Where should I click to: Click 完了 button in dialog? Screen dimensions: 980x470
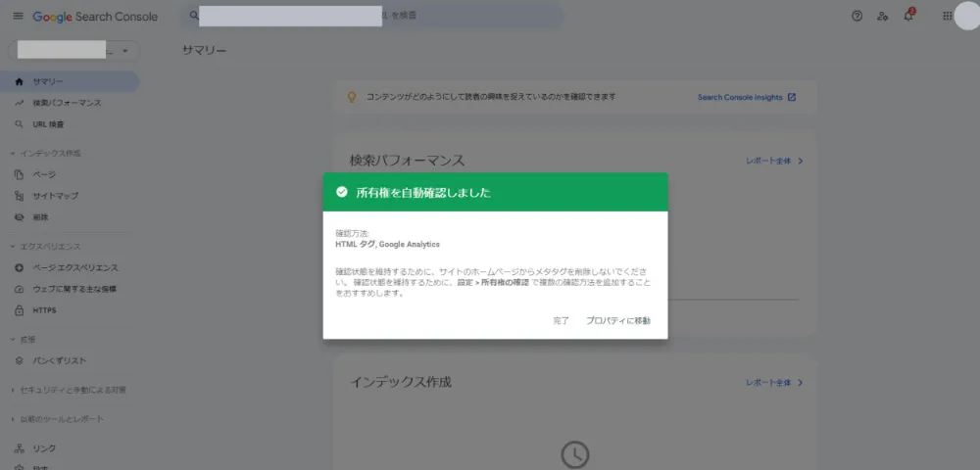(561, 321)
